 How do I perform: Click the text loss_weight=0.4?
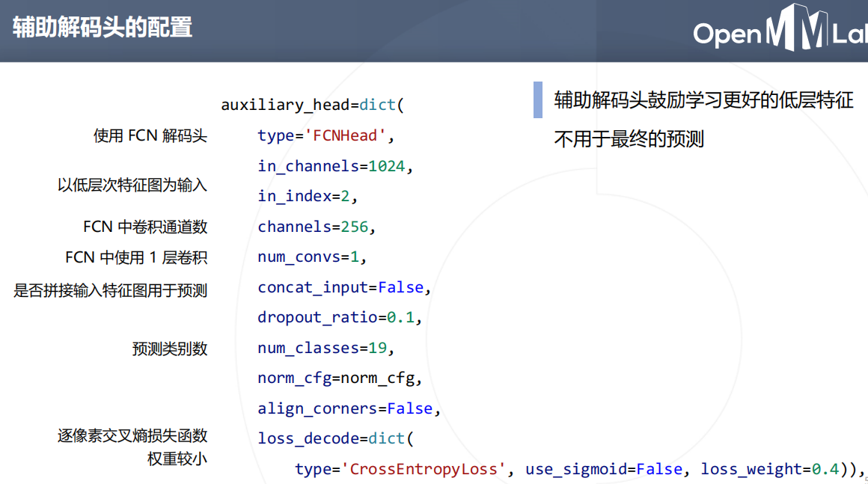[770, 470]
